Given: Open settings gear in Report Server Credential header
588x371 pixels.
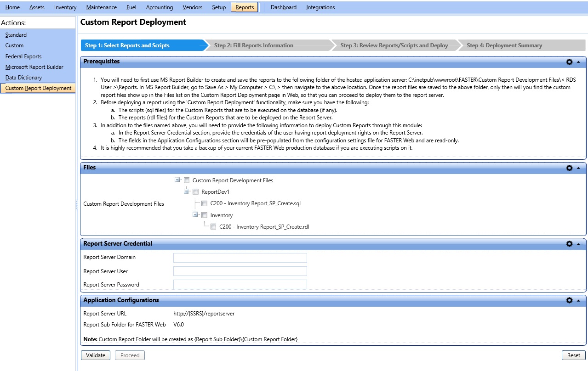Looking at the screenshot, I should click(569, 244).
